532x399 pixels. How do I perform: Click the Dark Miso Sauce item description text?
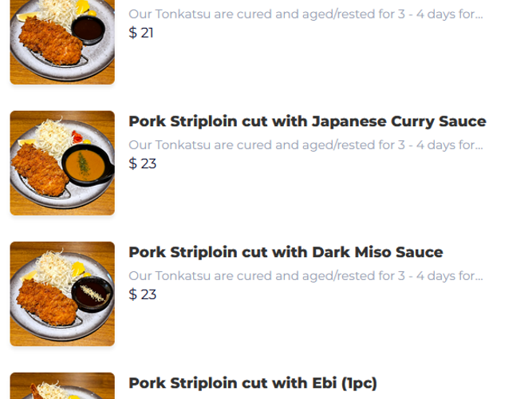(303, 275)
